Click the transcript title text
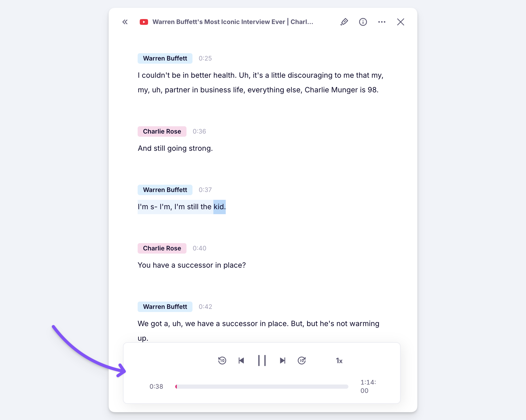526x420 pixels. click(232, 22)
